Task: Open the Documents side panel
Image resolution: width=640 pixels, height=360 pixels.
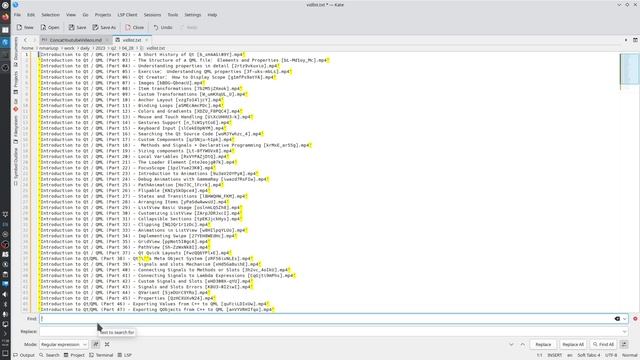Action: pos(16,51)
